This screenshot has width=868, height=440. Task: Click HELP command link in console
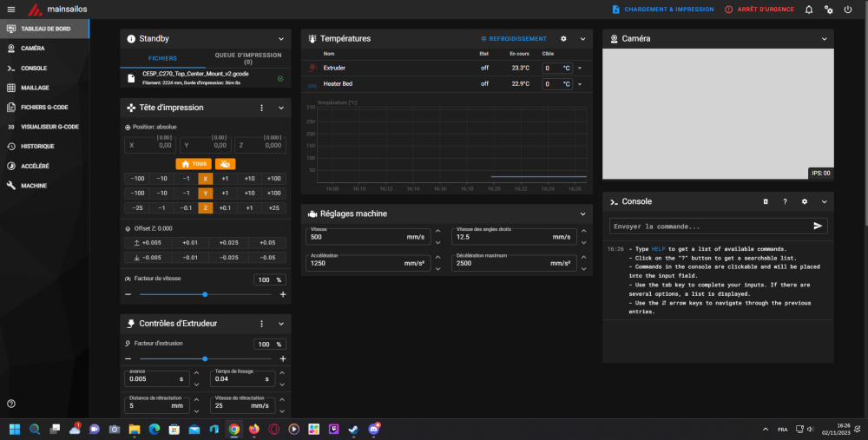658,249
